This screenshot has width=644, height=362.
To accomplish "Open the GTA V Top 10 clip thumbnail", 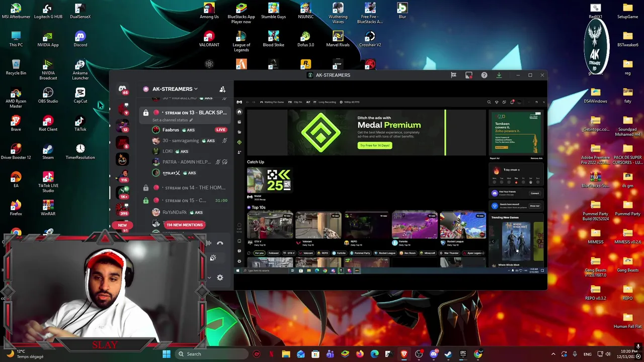I will pyautogui.click(x=270, y=225).
